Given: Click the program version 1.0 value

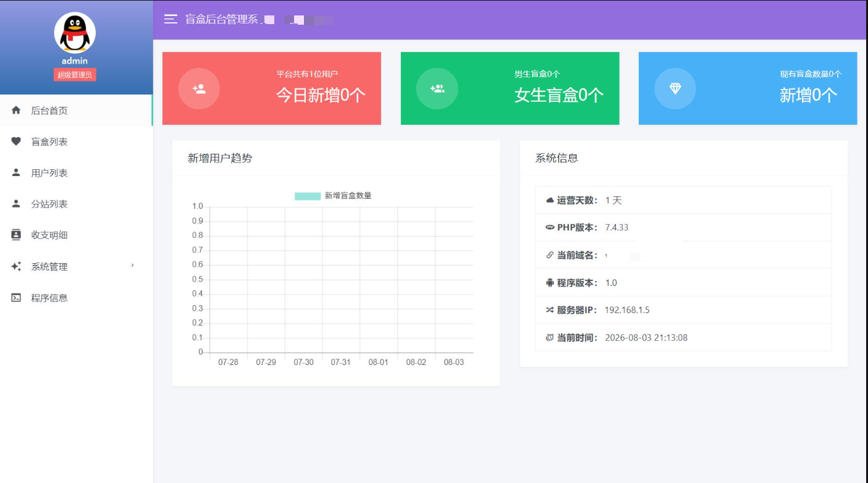Looking at the screenshot, I should 611,283.
